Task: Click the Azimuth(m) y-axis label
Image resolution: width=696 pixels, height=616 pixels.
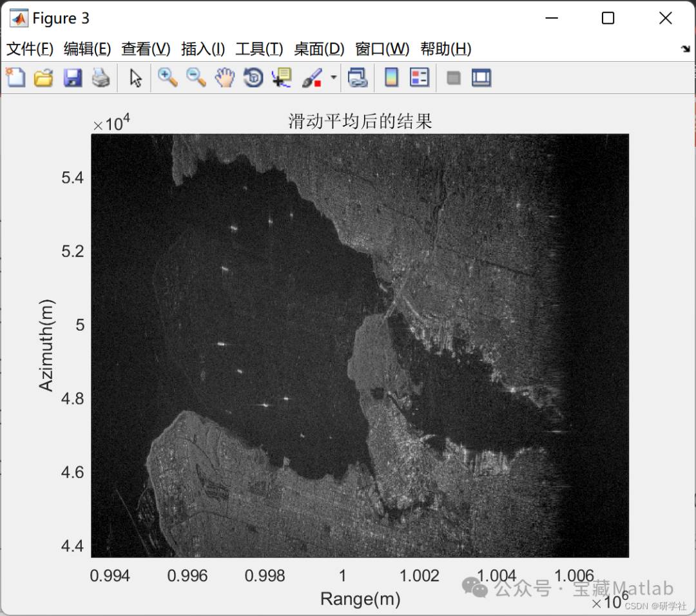Action: (x=46, y=345)
